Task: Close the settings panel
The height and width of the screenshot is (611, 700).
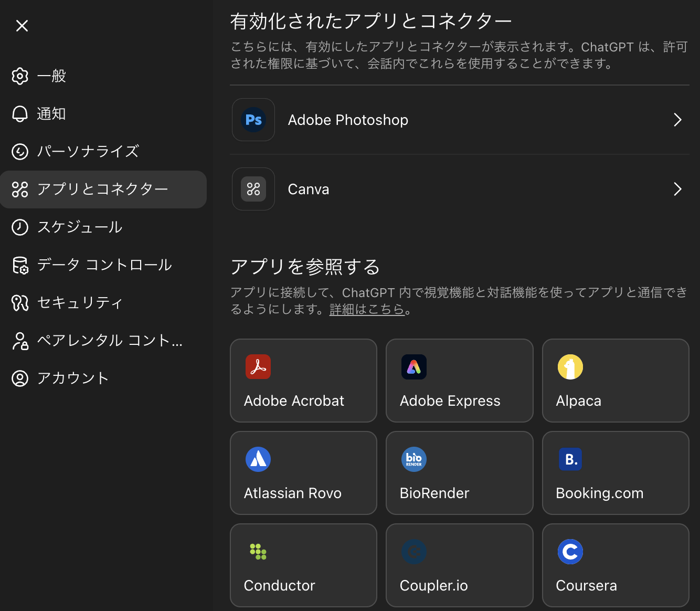Action: (x=22, y=25)
